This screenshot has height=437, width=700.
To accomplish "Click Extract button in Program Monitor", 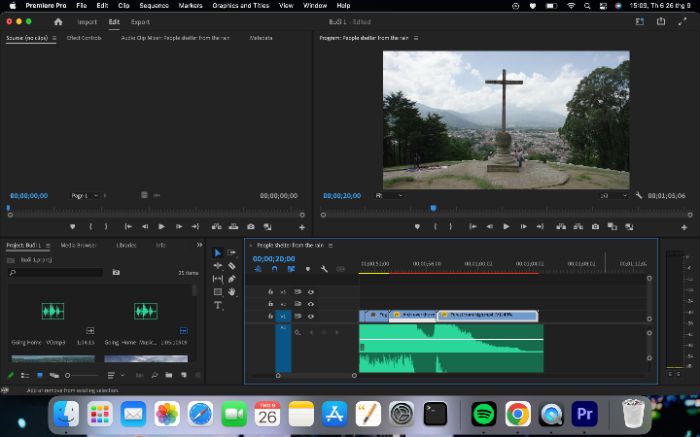I will pos(578,227).
